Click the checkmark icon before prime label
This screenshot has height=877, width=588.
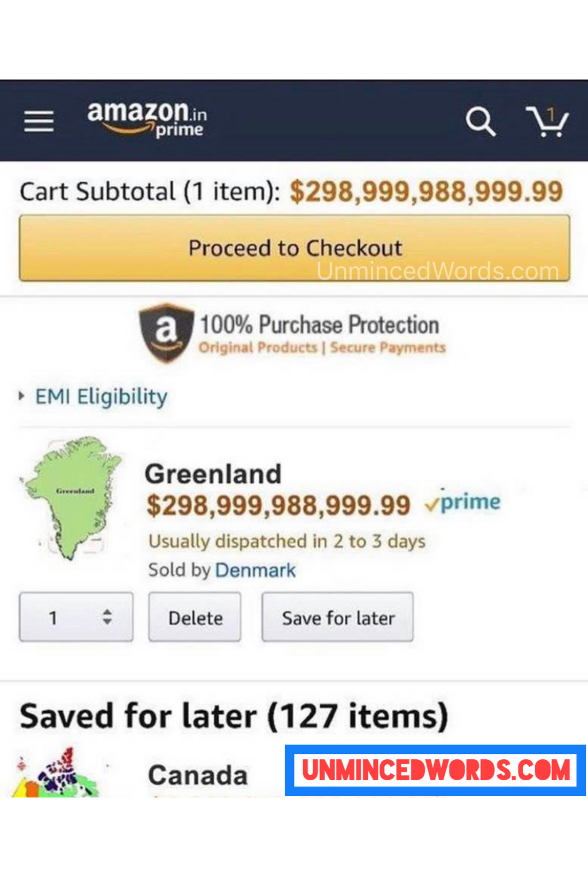coord(433,503)
